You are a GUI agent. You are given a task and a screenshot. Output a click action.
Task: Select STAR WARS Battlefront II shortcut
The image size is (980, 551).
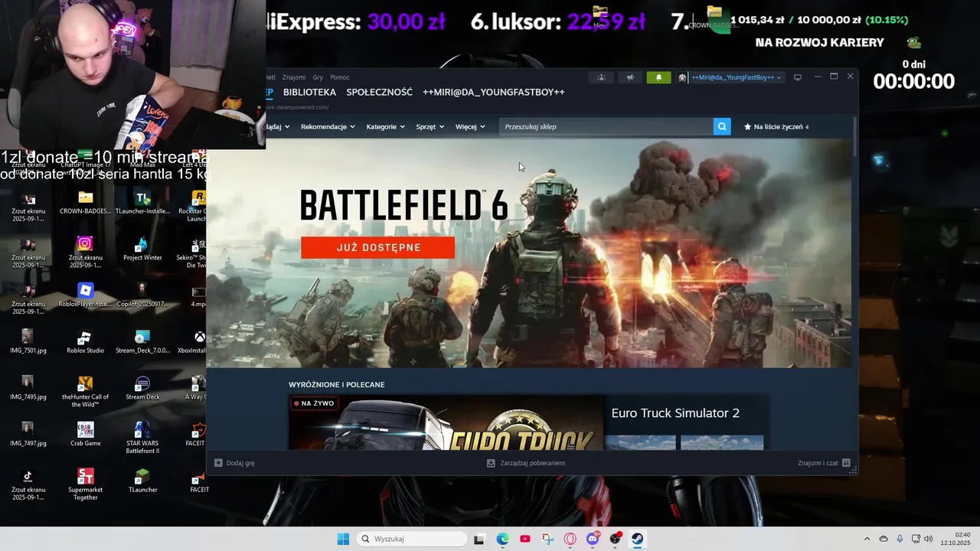pos(142,437)
